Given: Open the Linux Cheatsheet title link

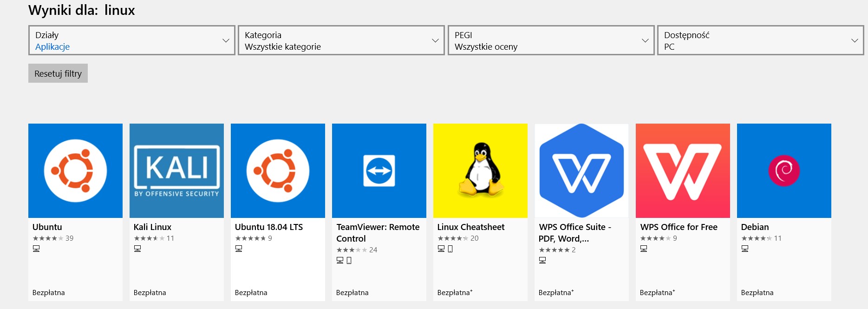Looking at the screenshot, I should click(x=471, y=227).
